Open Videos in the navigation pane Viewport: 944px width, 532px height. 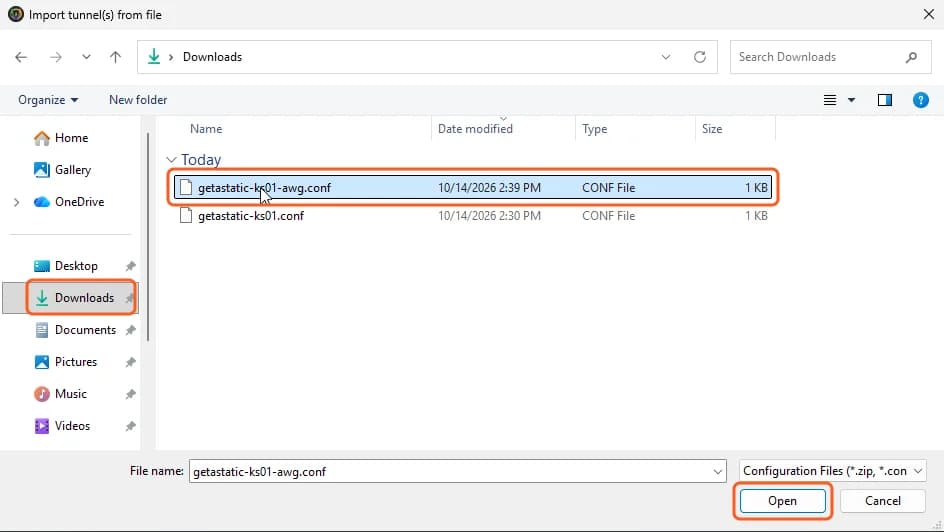(x=62, y=425)
